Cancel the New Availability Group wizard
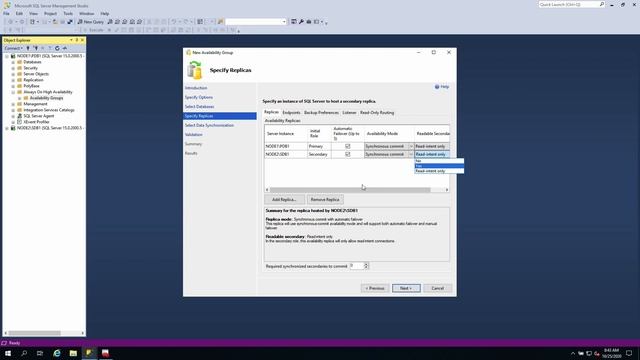 (x=438, y=288)
